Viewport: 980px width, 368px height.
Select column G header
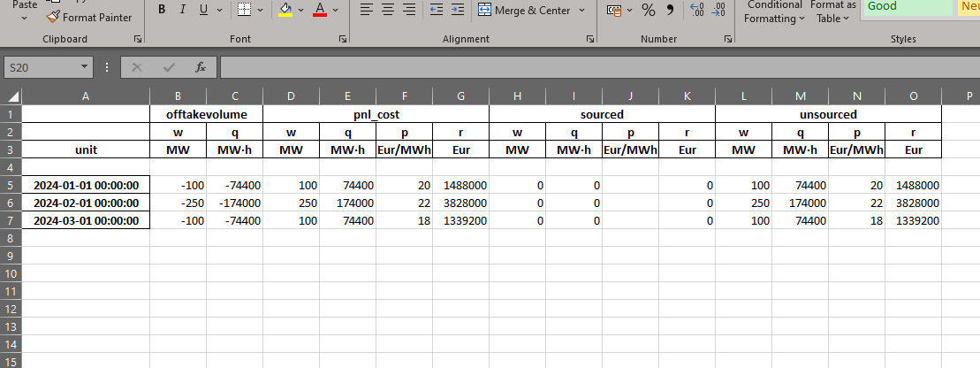click(x=460, y=96)
